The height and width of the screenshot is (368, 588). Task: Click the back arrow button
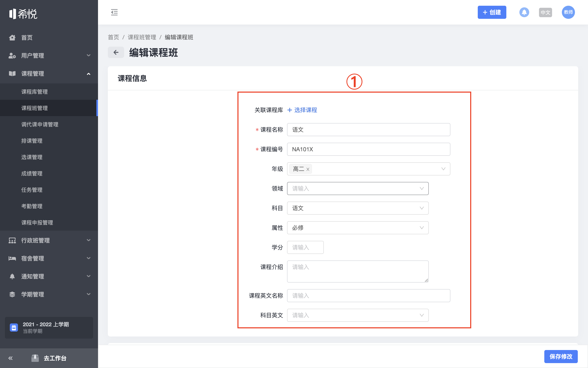point(116,52)
